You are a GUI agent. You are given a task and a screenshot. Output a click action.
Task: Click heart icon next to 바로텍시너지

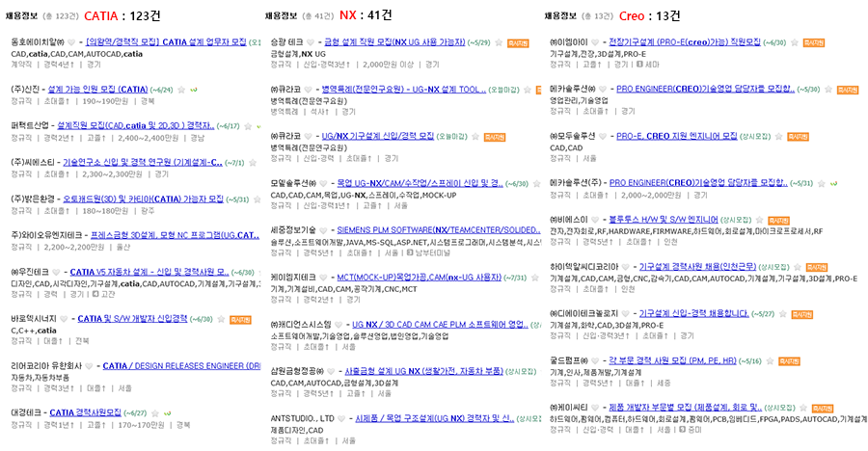point(64,319)
